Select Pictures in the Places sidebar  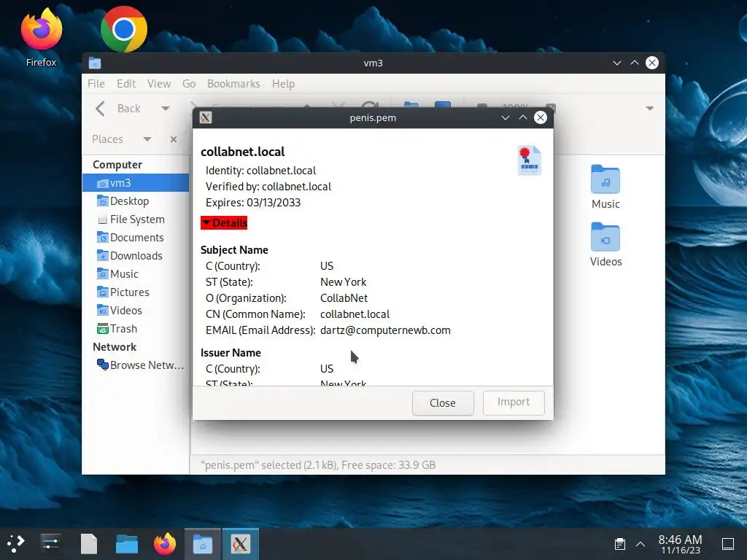pyautogui.click(x=136, y=292)
